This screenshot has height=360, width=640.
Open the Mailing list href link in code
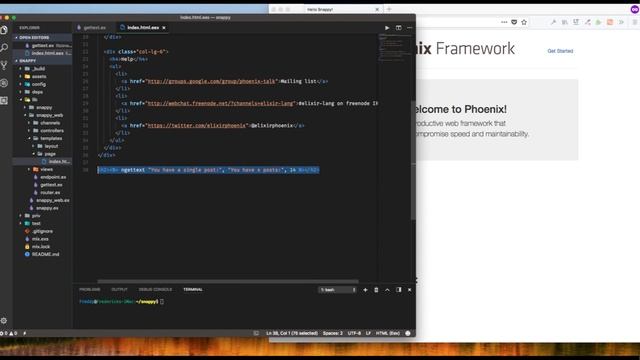211,81
